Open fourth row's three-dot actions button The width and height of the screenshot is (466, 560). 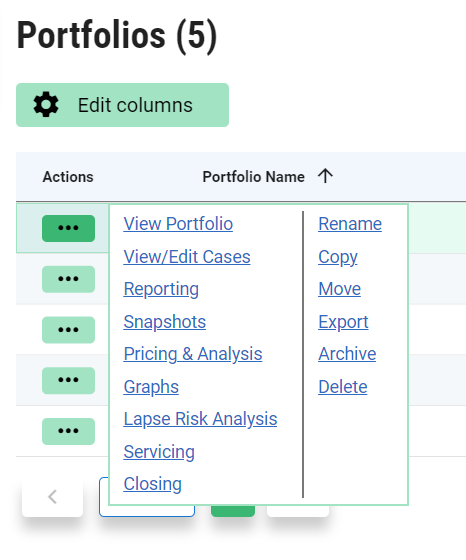tap(69, 381)
